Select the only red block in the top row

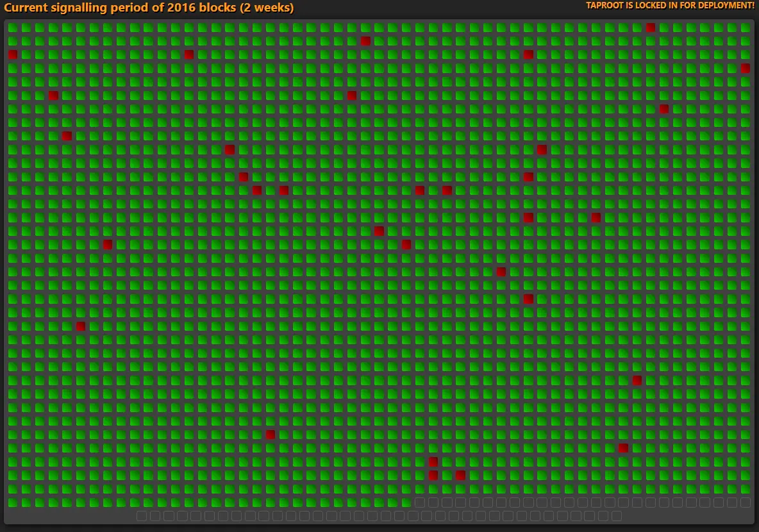[651, 28]
